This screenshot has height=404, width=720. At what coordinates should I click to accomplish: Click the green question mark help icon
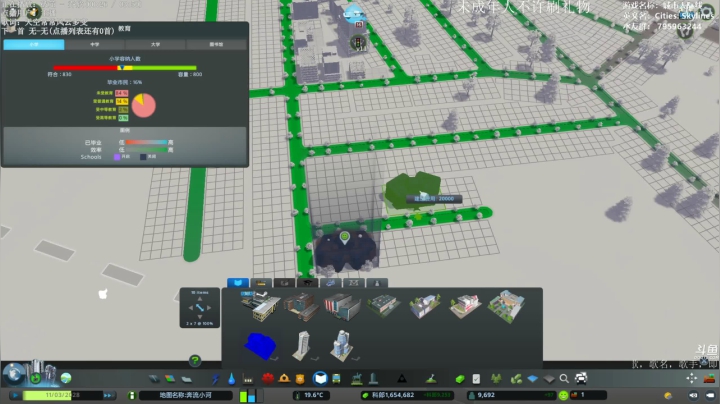195,360
